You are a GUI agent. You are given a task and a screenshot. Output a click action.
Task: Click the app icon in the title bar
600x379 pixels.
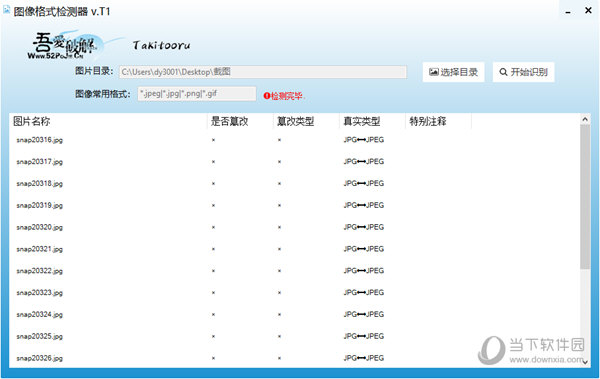[7, 10]
